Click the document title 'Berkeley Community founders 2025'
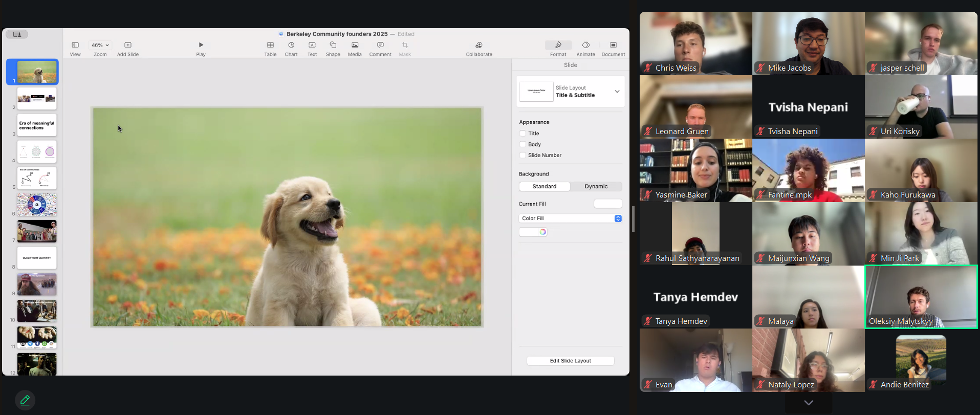This screenshot has height=415, width=980. point(337,34)
